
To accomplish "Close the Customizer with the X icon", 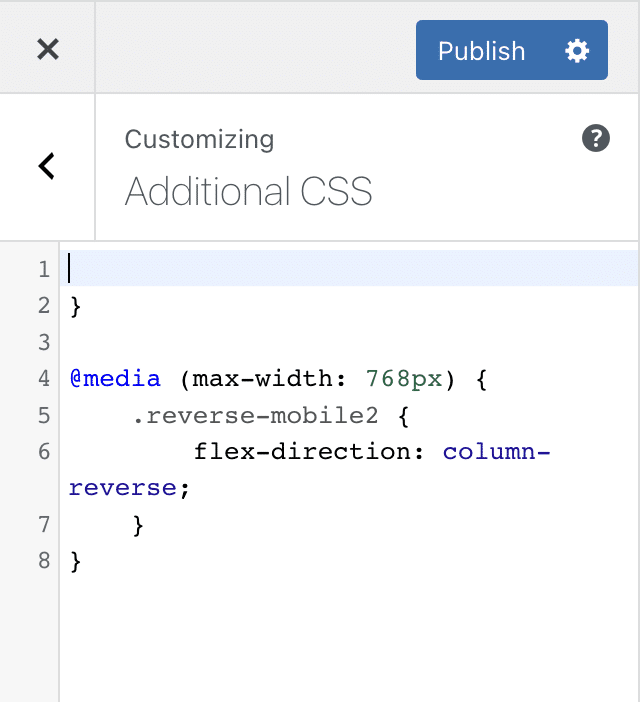I will [47, 49].
